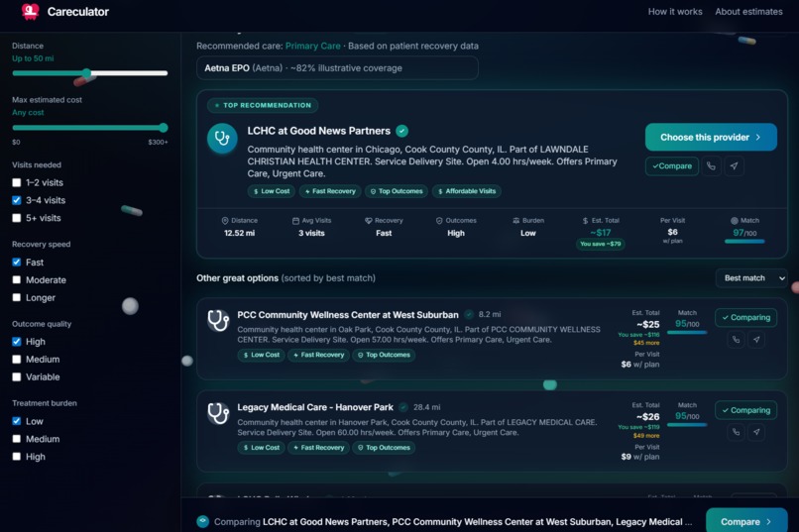
Task: Open About estimates in the header
Action: tap(748, 11)
